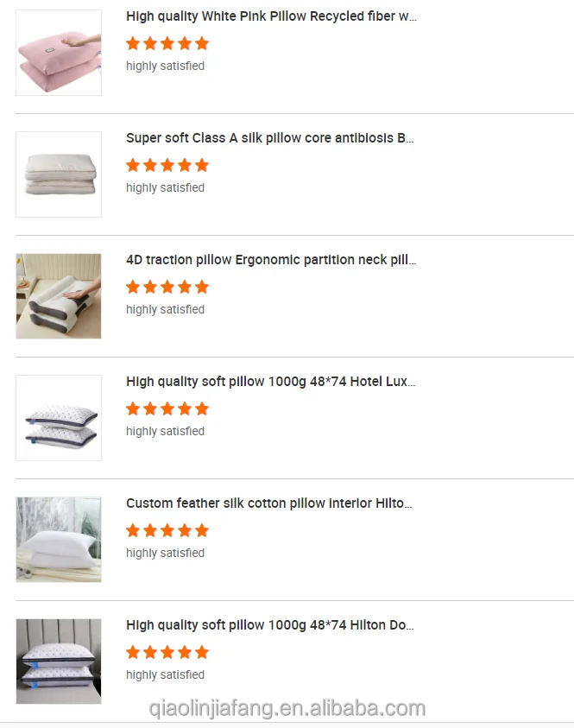Click 'highly satisfied' under the 4D traction pillow
Viewport: 574px width, 728px height.
click(x=165, y=309)
